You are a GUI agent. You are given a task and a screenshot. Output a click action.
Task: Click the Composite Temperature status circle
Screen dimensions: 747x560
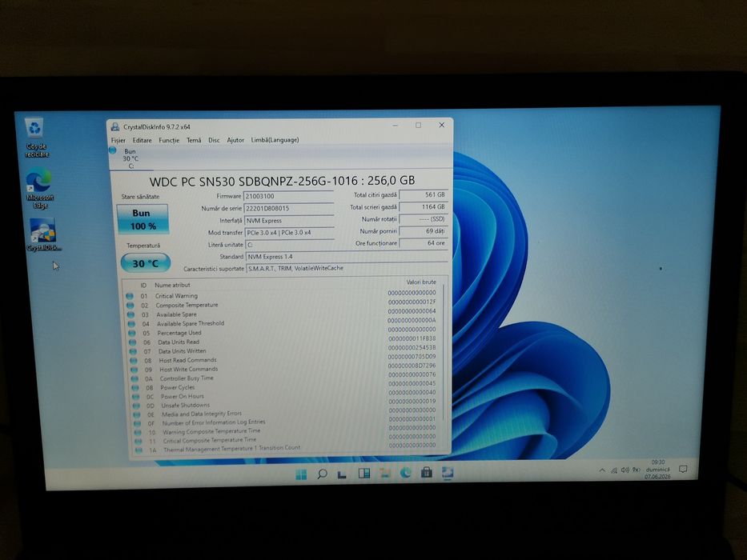click(x=130, y=306)
